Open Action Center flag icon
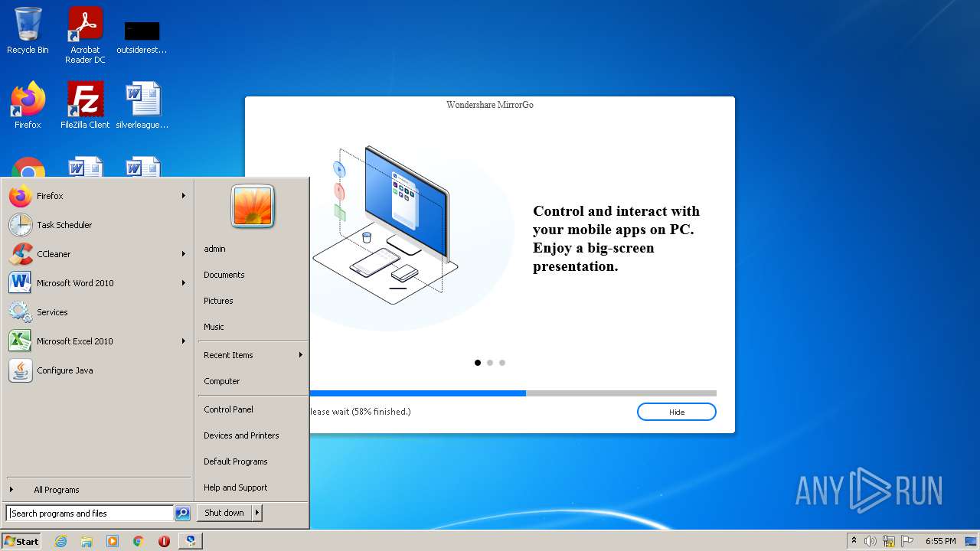The height and width of the screenshot is (551, 980). point(907,541)
